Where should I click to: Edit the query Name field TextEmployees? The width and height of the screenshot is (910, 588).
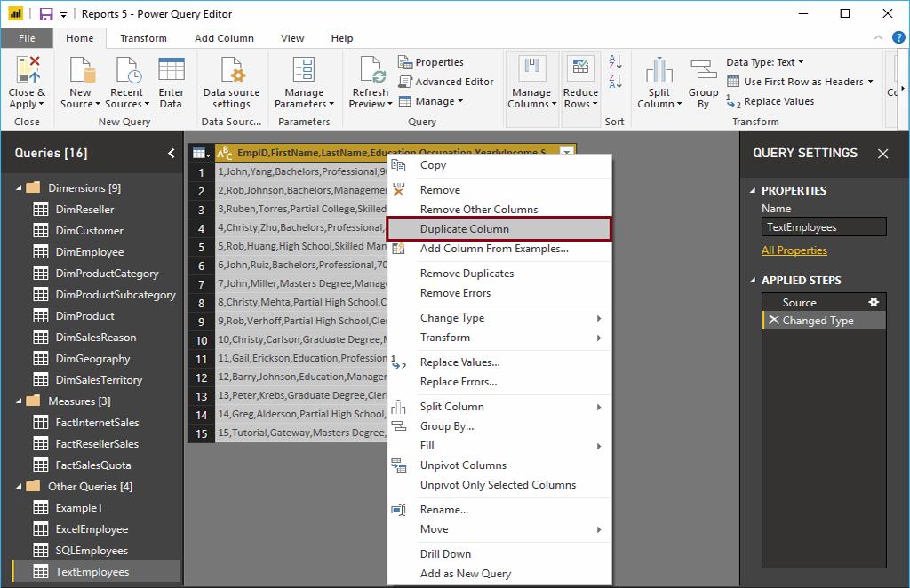(823, 227)
